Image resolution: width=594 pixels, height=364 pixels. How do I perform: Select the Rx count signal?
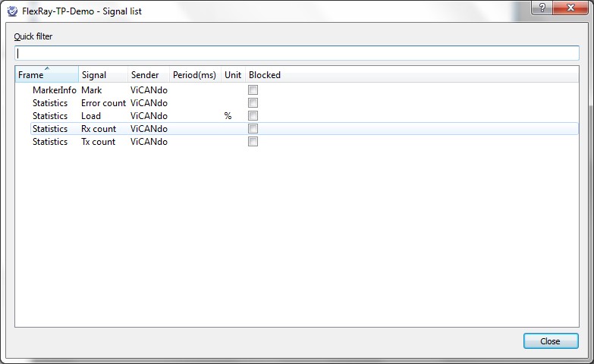click(99, 129)
